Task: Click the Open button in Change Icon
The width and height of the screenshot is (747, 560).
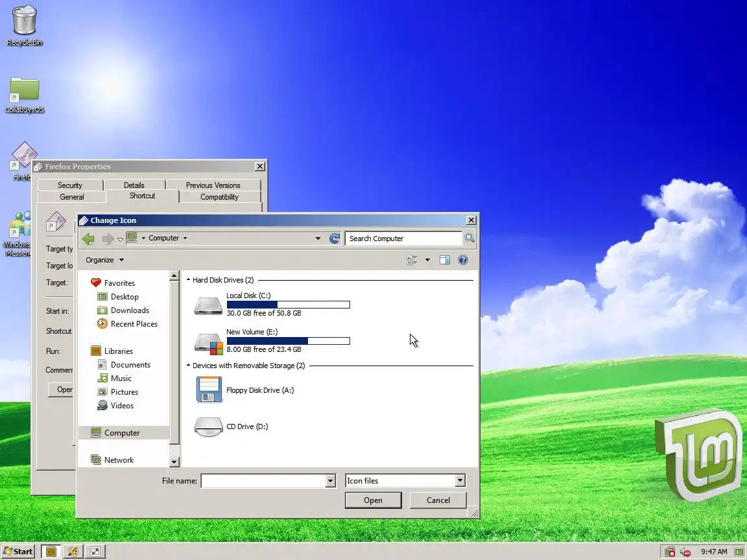Action: 373,500
